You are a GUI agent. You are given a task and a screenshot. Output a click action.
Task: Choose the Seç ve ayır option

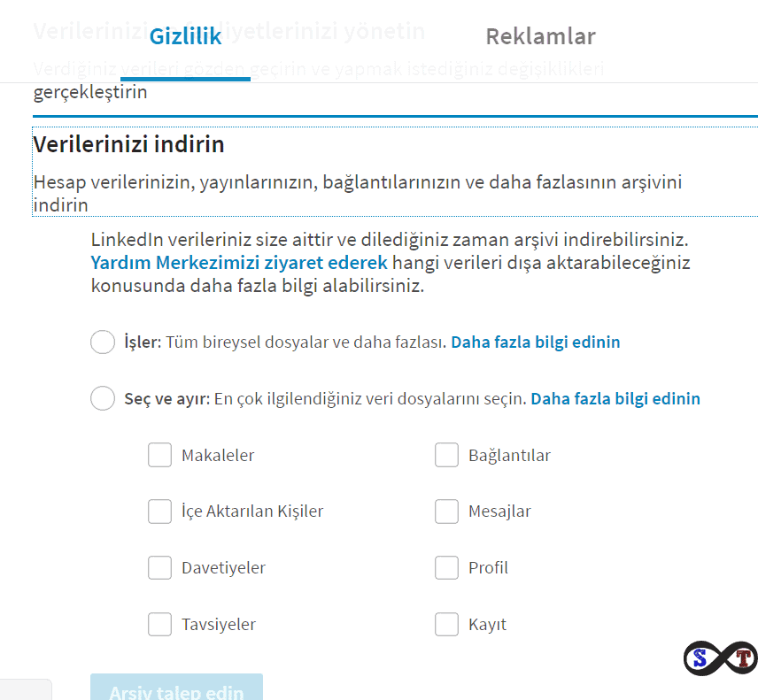103,398
